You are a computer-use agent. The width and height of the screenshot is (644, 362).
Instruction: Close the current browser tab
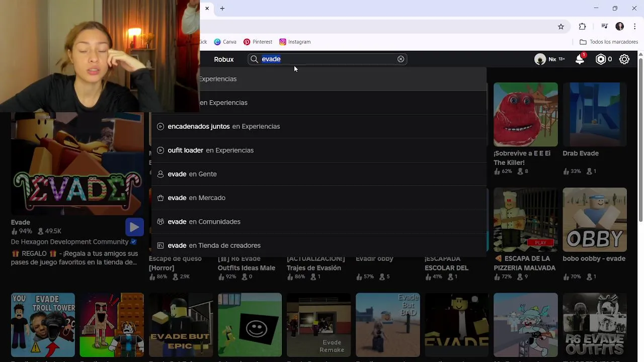pos(207,9)
